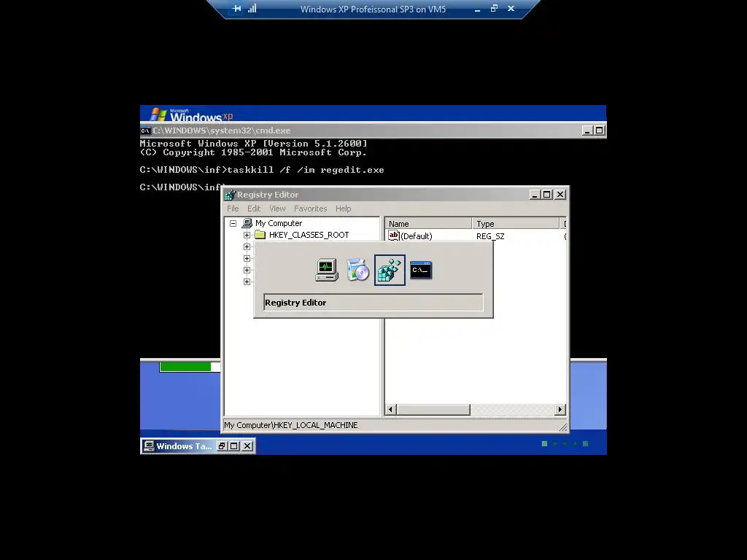
Task: Click the HKEY_CLASSES_ROOT folder icon
Action: pyautogui.click(x=260, y=235)
